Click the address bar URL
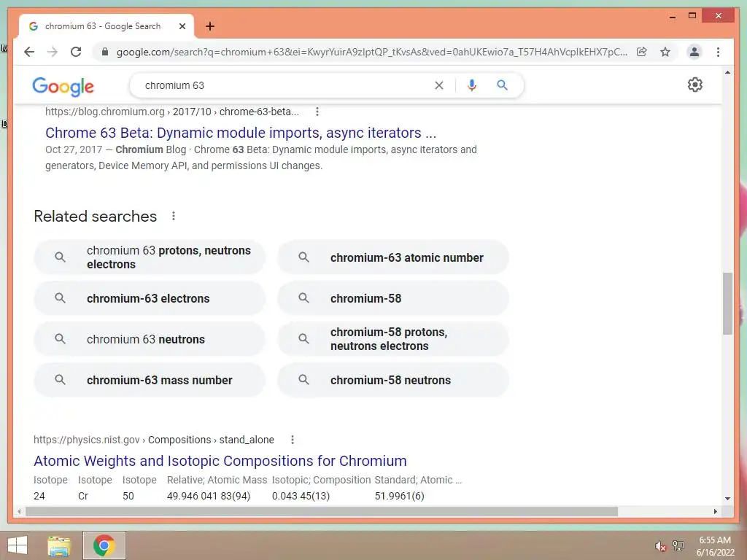The width and height of the screenshot is (747, 560). coord(371,52)
